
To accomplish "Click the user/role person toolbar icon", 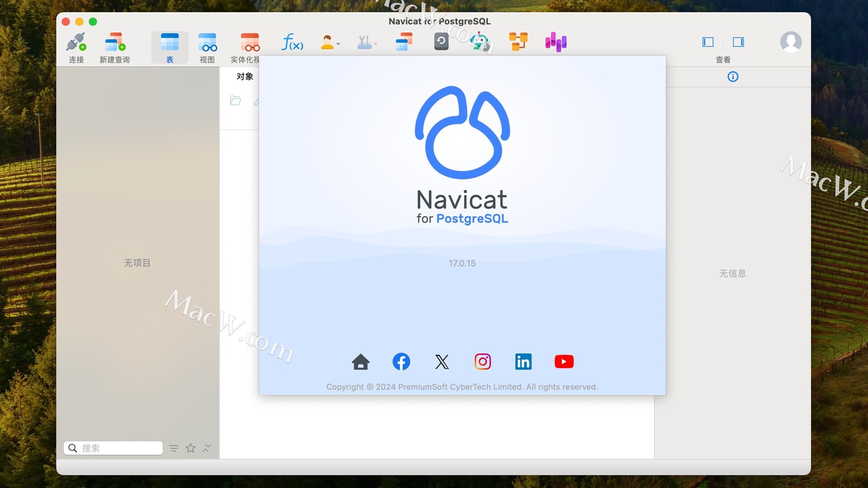I will click(x=327, y=42).
